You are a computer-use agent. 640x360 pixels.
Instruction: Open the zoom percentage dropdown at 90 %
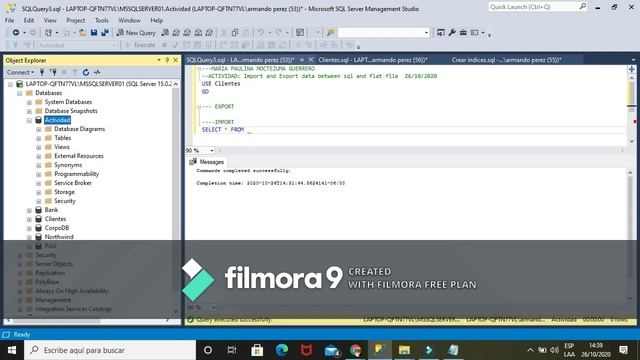[211, 150]
